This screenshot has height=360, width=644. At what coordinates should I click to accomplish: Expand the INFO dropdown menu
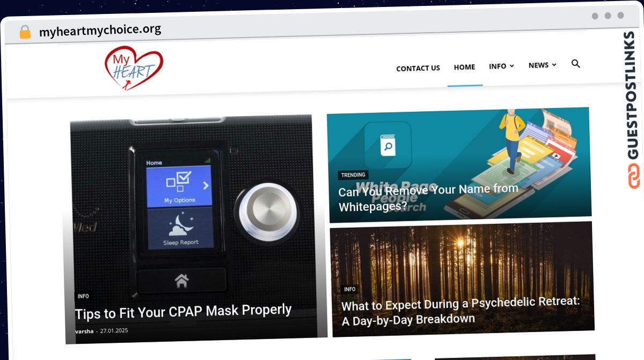tap(501, 66)
